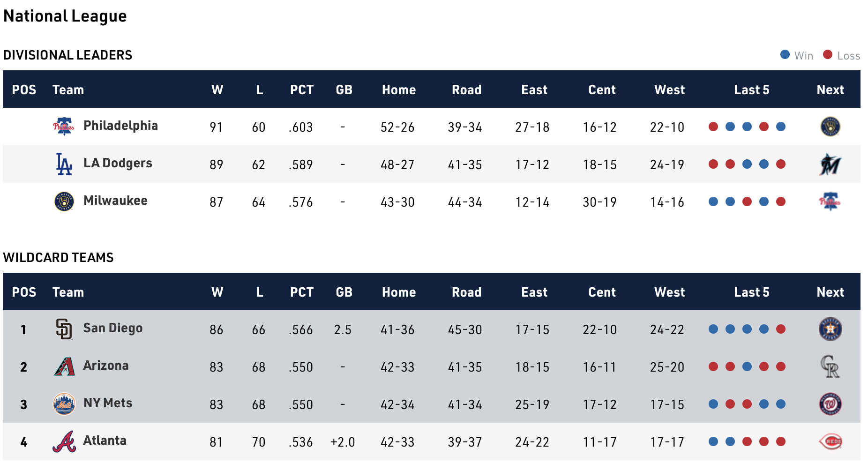Click the Arizona Diamondbacks logo
Screen dimensions: 868x463
[64, 366]
